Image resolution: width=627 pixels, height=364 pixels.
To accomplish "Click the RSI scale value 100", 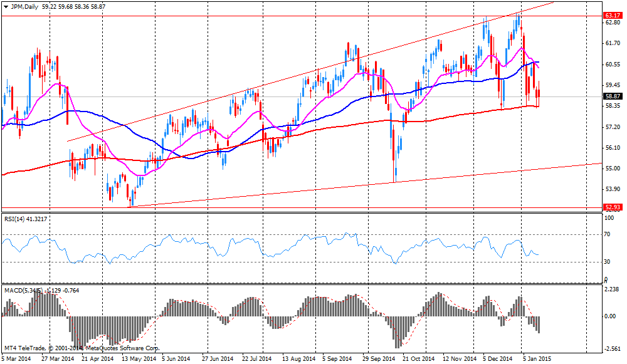I will click(x=610, y=218).
